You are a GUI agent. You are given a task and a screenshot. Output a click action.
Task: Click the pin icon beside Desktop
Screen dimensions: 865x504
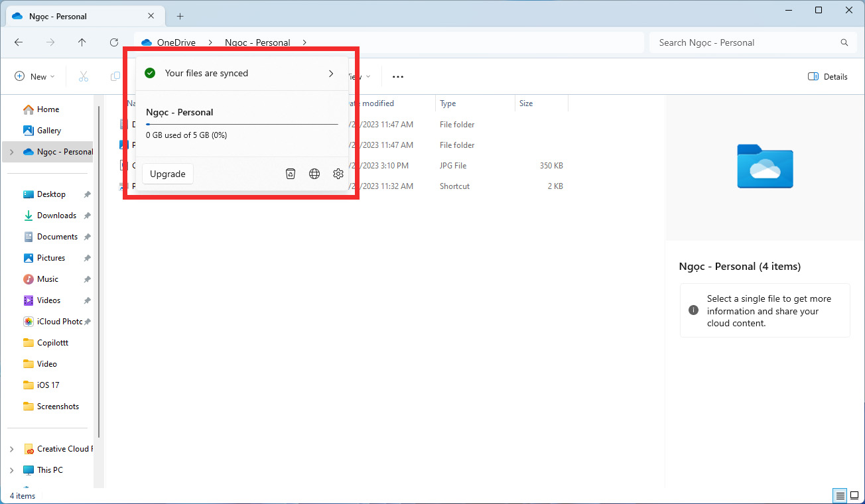[x=87, y=194]
